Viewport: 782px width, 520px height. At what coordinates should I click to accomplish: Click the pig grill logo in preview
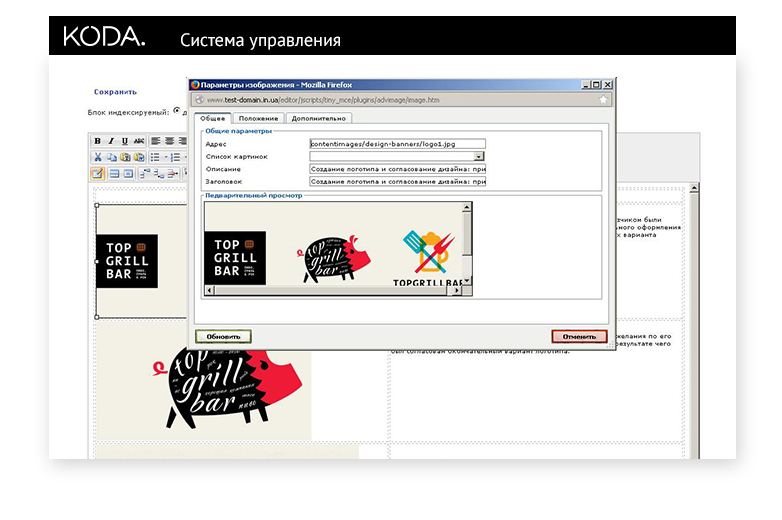pos(334,259)
